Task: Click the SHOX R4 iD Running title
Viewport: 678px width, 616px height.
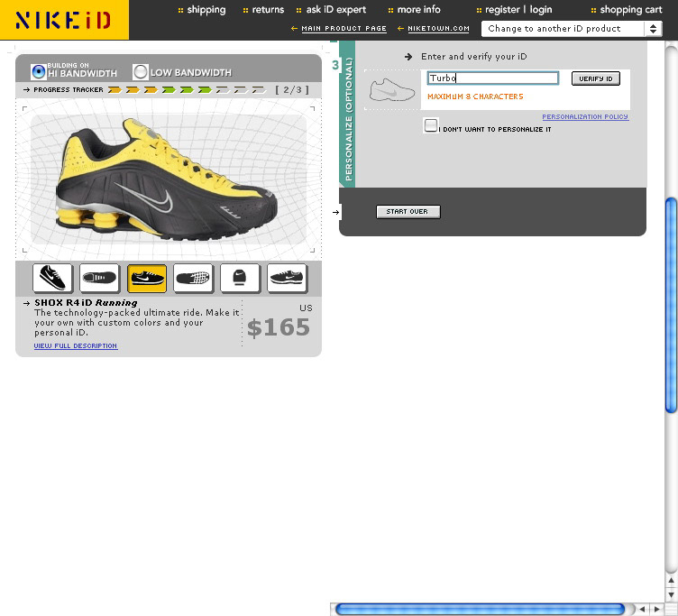Action: 86,303
